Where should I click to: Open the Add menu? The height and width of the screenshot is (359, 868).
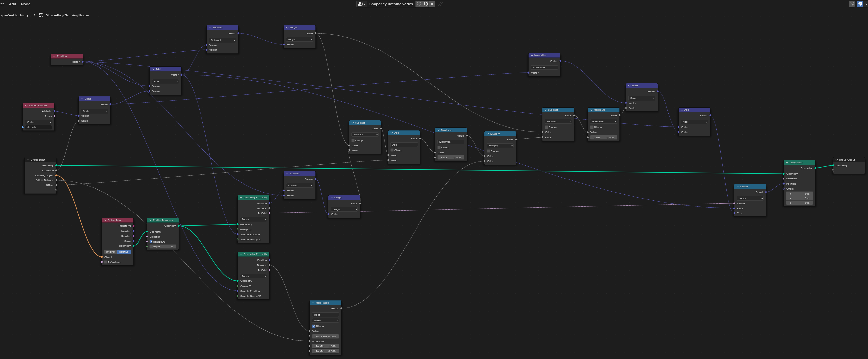(13, 4)
